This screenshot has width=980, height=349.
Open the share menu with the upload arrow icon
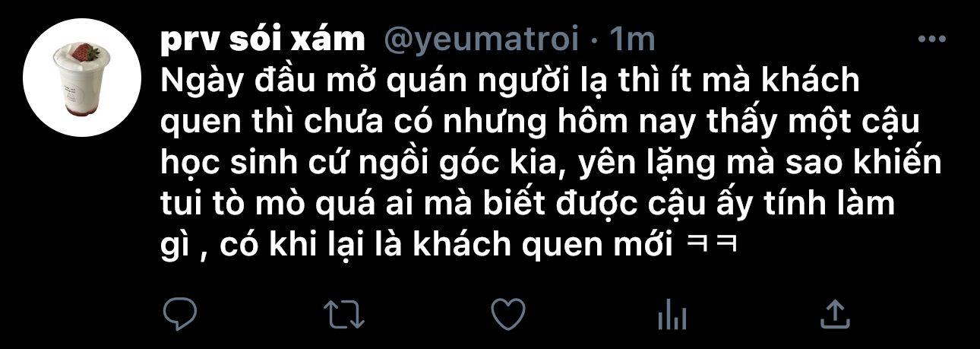(x=835, y=312)
